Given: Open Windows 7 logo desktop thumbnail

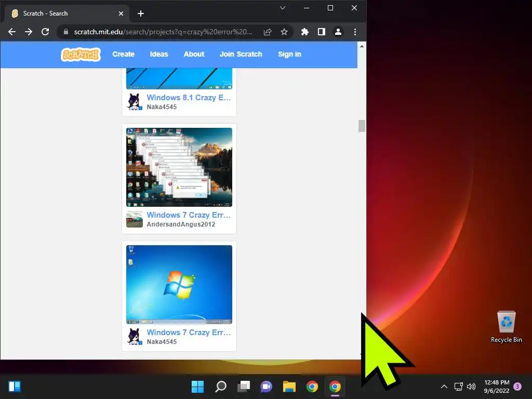Looking at the screenshot, I should pos(179,285).
